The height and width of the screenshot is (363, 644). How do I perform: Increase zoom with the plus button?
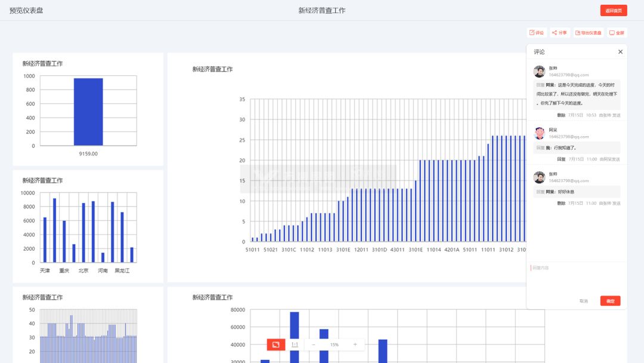(x=355, y=344)
